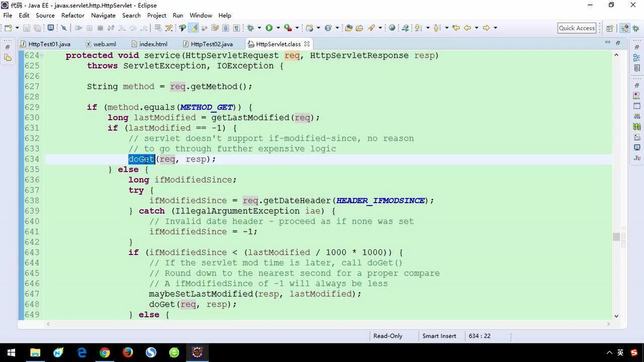Click the vertical scrollbar thumb in editor
This screenshot has height=362, width=644.
(x=616, y=237)
